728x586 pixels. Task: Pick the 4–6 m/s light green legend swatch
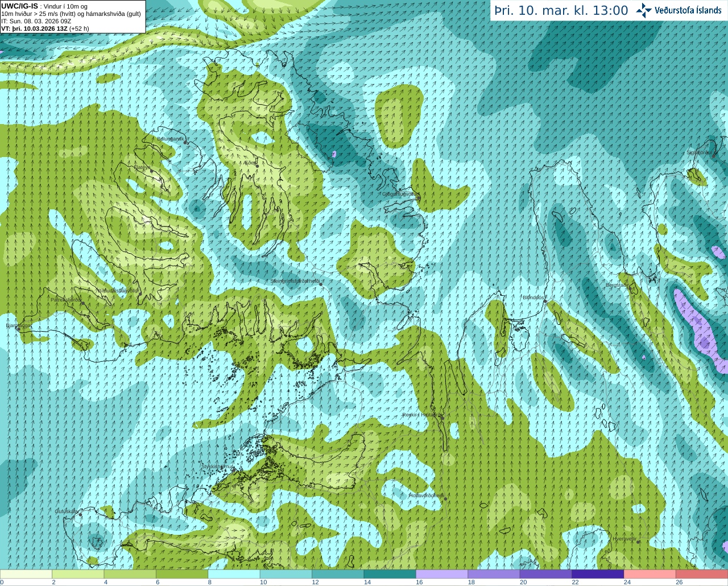click(130, 574)
